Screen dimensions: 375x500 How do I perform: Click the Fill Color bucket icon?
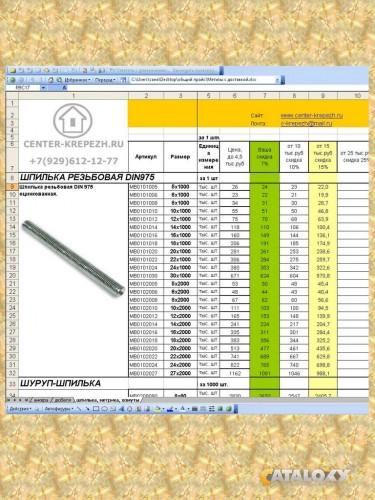(x=157, y=409)
